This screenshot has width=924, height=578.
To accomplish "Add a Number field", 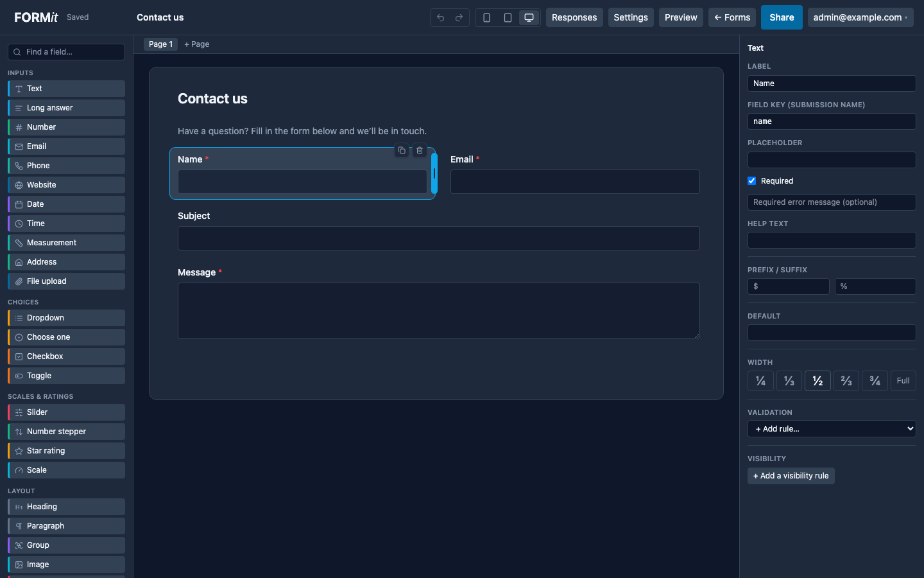I will coord(66,127).
